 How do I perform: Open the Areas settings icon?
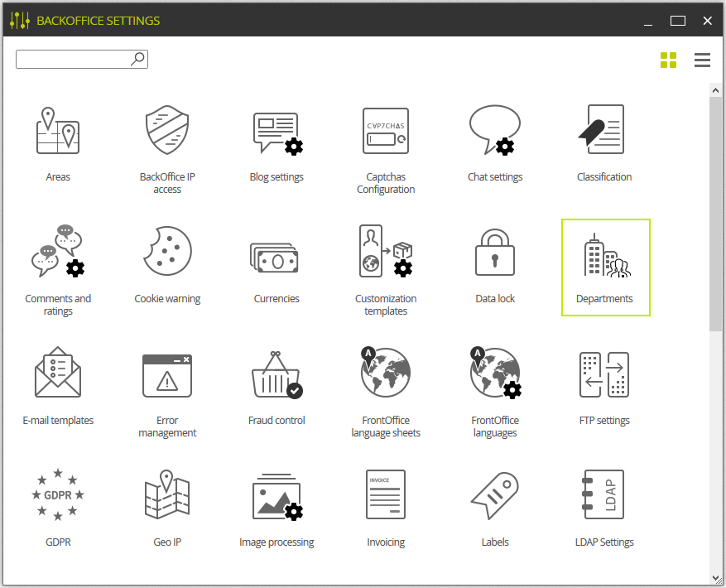coord(58,131)
